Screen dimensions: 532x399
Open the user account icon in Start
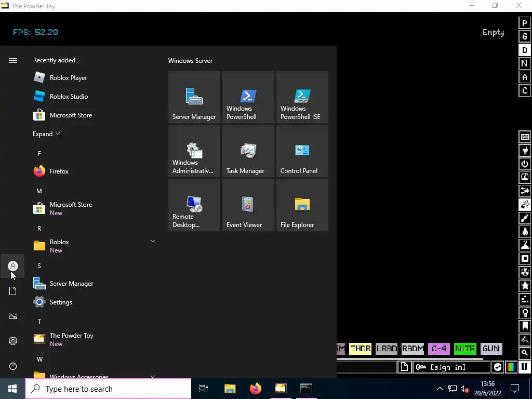13,266
